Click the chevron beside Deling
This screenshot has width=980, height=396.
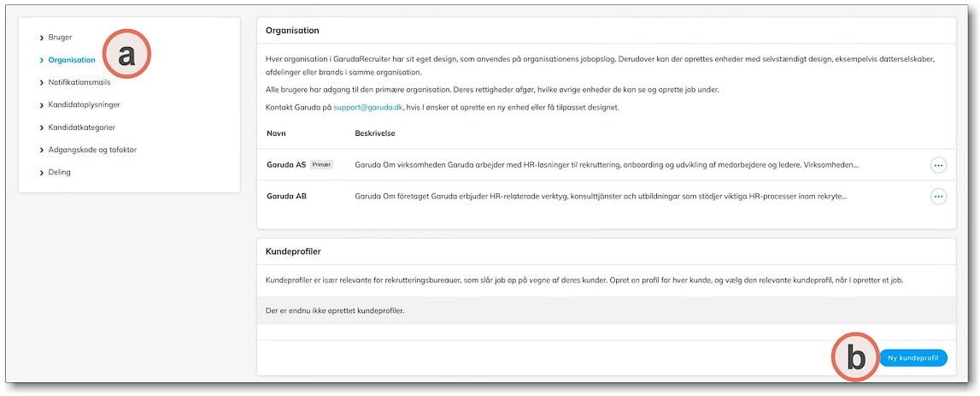click(x=41, y=173)
